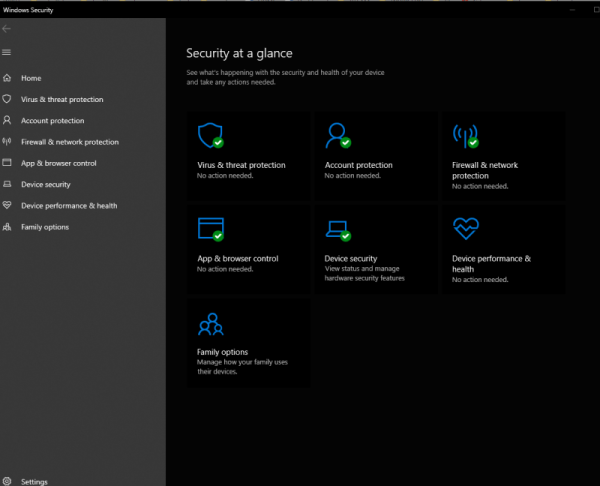Click the Family options people tile icon
This screenshot has width=600, height=486.
[209, 323]
